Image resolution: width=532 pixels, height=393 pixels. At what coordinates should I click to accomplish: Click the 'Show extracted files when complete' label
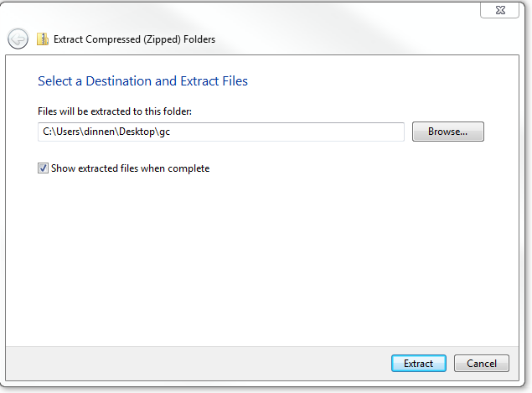coord(130,168)
